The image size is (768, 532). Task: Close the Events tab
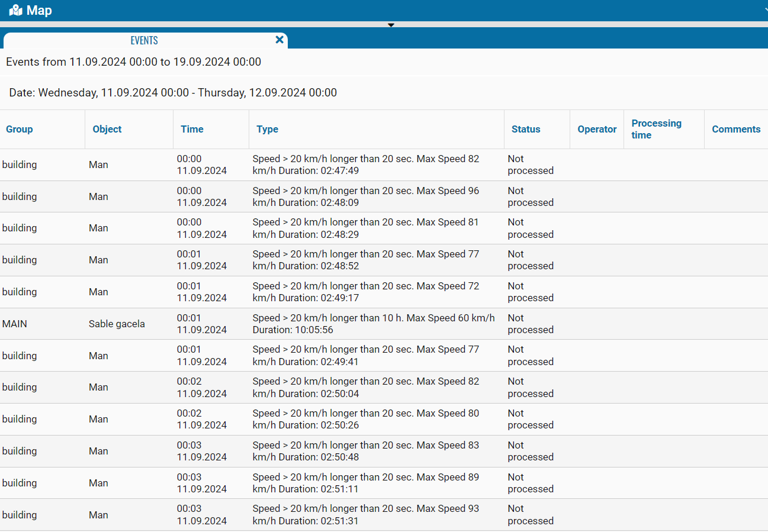pos(279,40)
